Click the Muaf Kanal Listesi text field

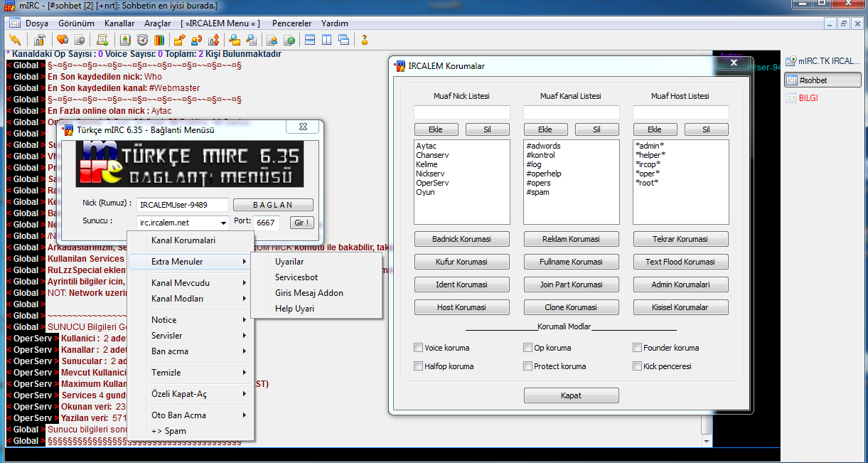click(571, 112)
